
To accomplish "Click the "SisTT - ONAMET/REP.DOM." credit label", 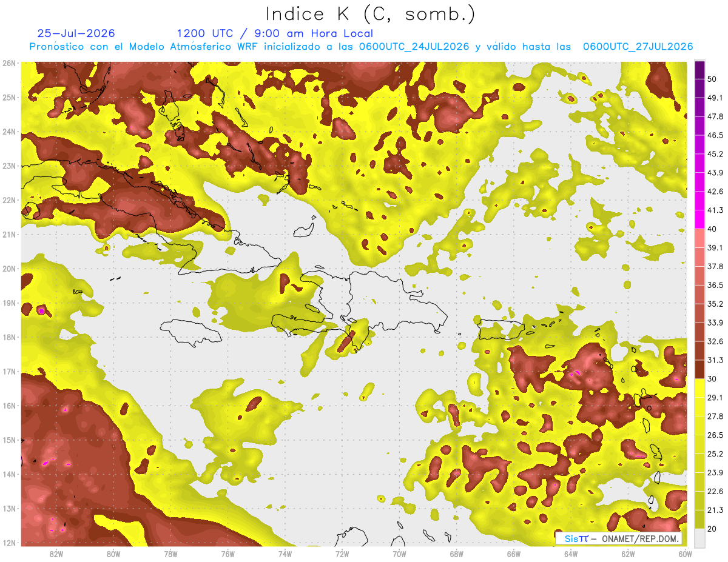I will point(618,538).
